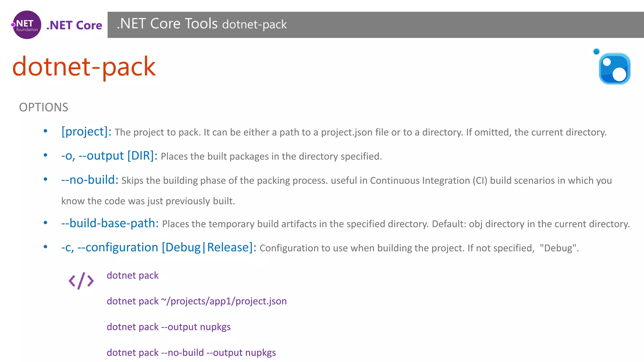Click '-c, --configuration [Debug|Release]:' option name
Viewport: 644px width, 362px height.
pyautogui.click(x=158, y=248)
